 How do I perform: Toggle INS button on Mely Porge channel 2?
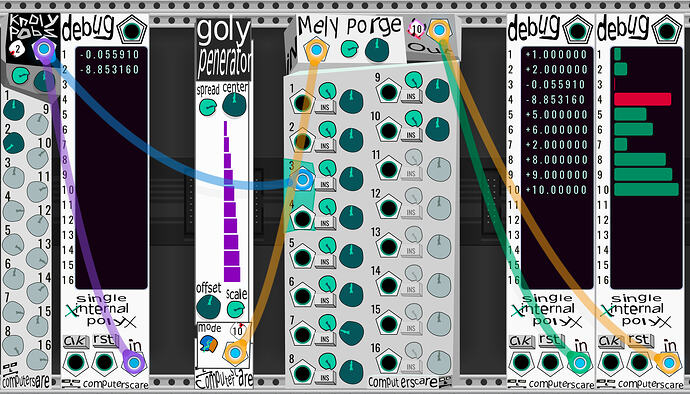coord(325,146)
